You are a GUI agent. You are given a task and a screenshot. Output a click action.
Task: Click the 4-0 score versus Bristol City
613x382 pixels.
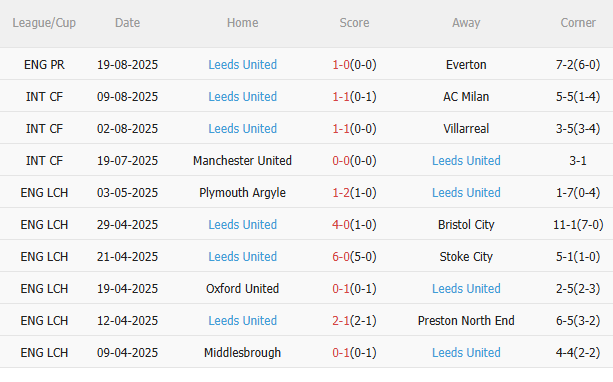341,225
